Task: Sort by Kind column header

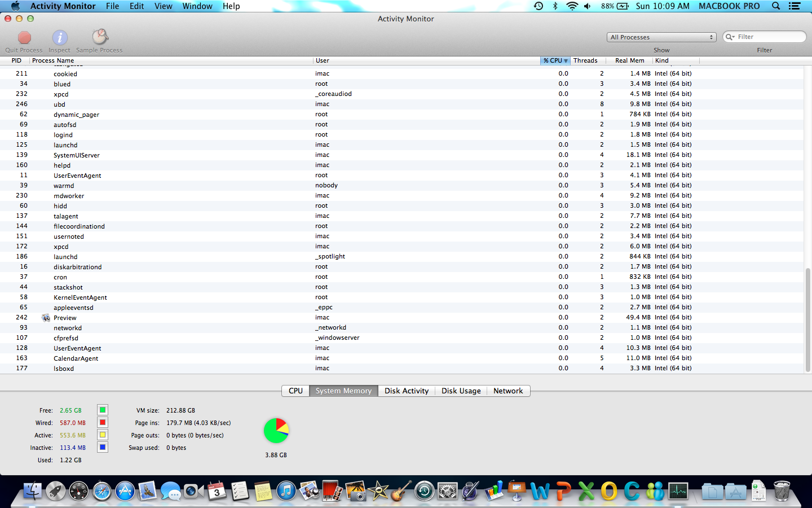Action: [x=676, y=60]
